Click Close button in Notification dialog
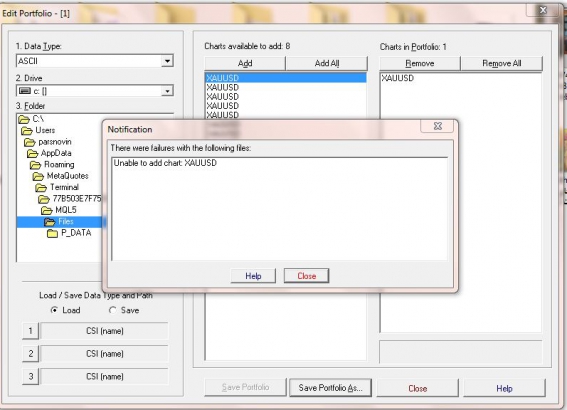The image size is (567, 410). [x=307, y=276]
